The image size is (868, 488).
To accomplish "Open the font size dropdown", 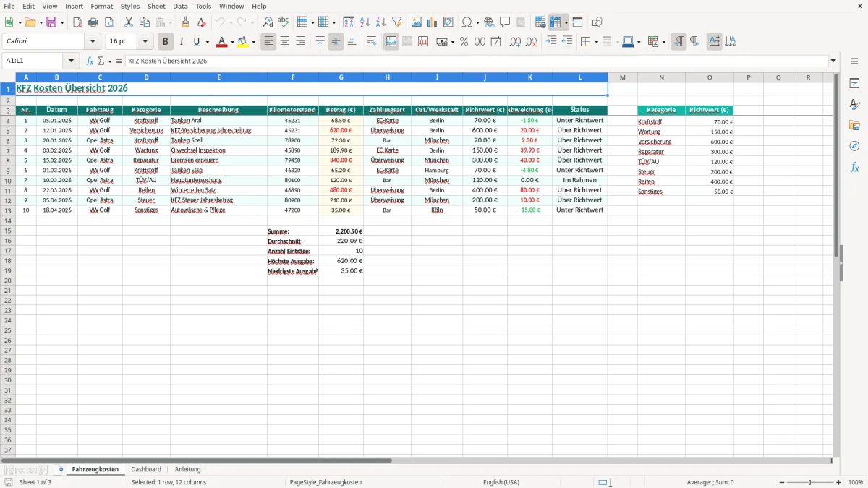I will pos(145,42).
